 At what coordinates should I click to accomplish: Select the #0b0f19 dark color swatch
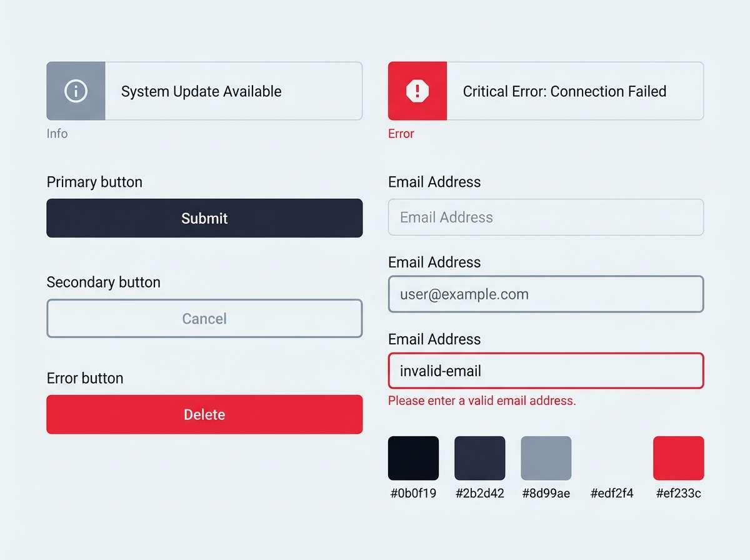pos(413,457)
